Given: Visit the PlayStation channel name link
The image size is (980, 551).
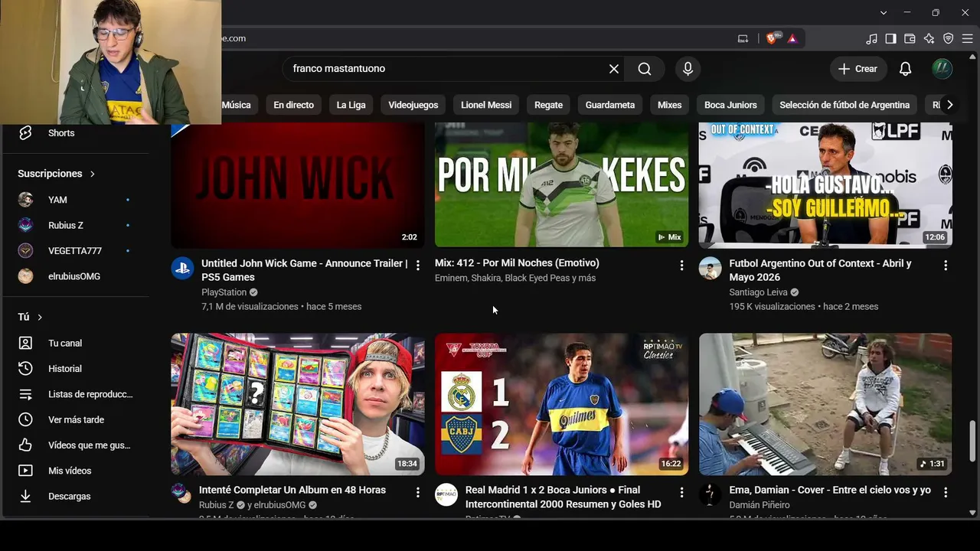Looking at the screenshot, I should [x=224, y=292].
